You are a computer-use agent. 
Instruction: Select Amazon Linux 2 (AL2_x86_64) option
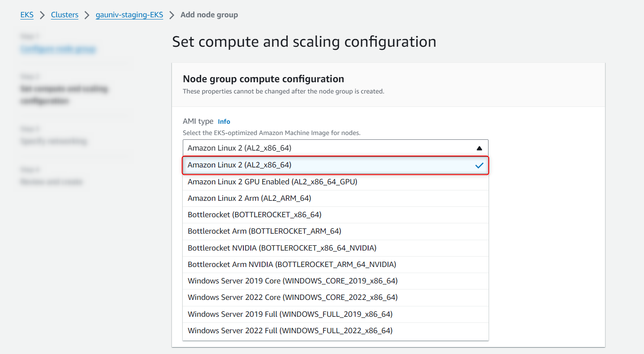click(239, 165)
